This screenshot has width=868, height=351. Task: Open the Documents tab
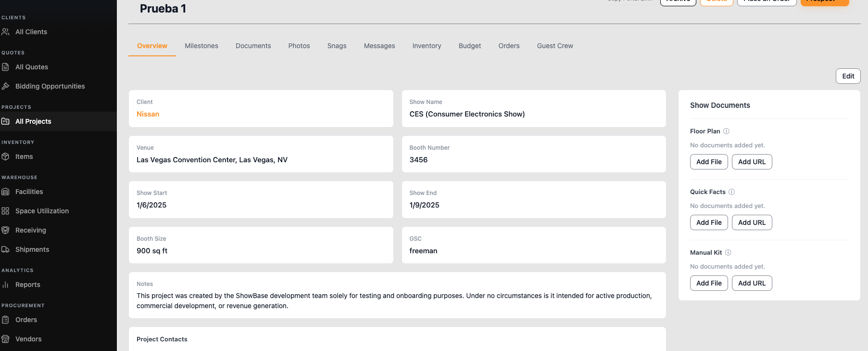tap(253, 46)
